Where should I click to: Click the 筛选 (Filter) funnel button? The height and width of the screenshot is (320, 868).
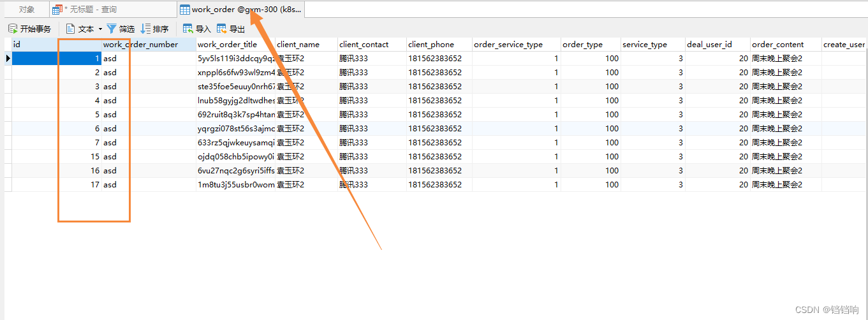coord(121,29)
